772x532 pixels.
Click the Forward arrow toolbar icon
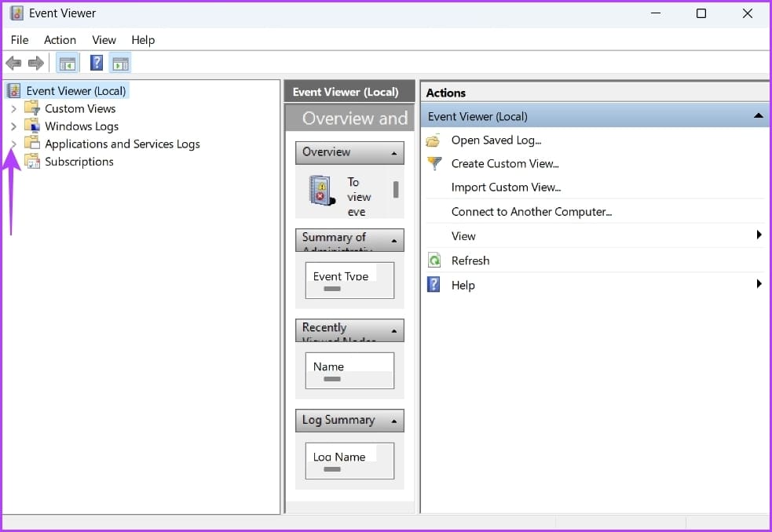(x=36, y=63)
